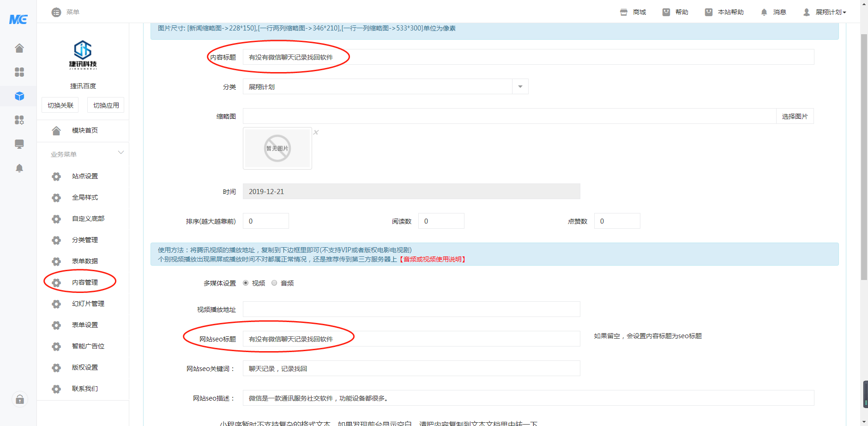Screen dimensions: 868x426
Task: Focus the 网站seo标题 input field
Action: tap(411, 339)
